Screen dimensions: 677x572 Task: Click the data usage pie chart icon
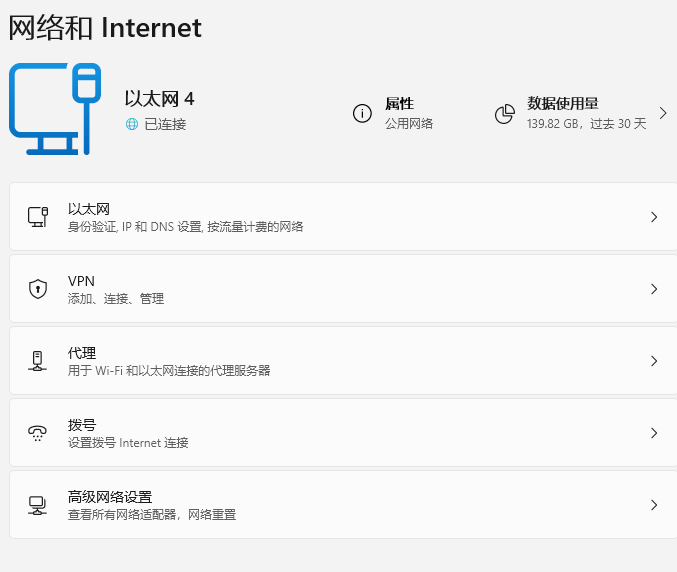(505, 114)
